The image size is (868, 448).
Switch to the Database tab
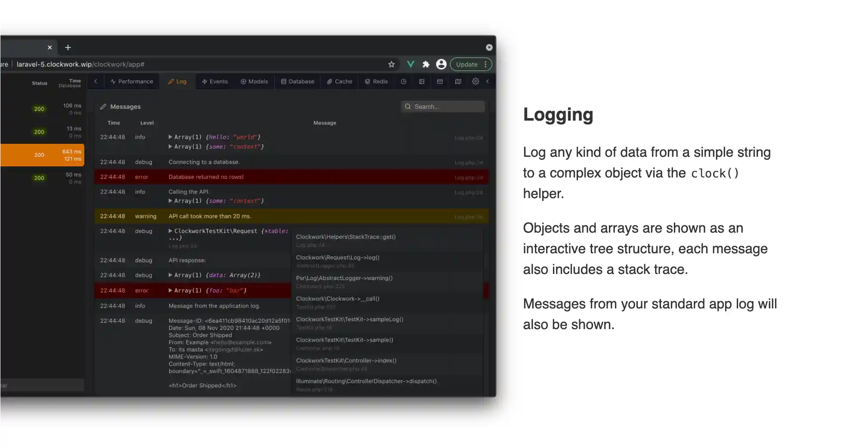[x=297, y=81]
